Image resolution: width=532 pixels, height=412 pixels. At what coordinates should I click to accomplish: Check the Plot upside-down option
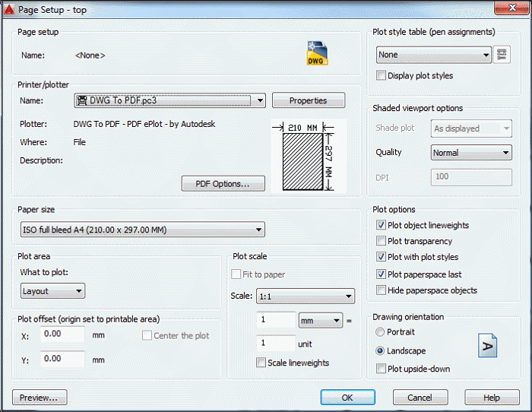point(382,369)
